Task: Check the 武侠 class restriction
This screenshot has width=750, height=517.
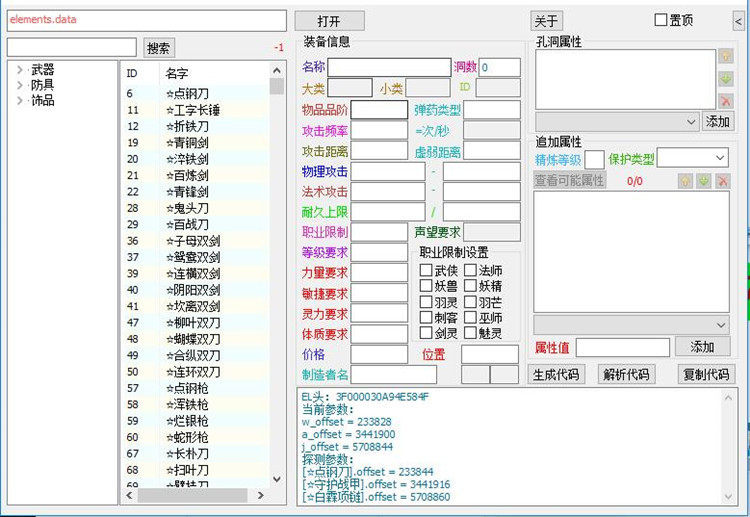Action: coord(426,270)
